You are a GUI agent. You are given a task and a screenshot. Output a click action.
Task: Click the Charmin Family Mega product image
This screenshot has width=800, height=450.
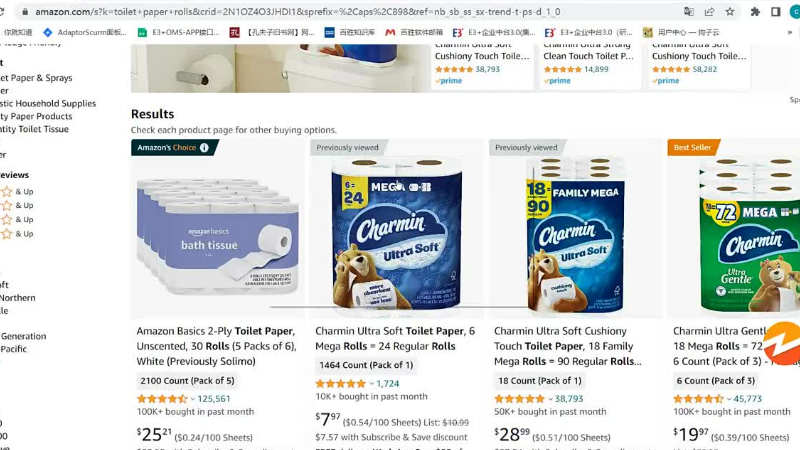pos(576,235)
